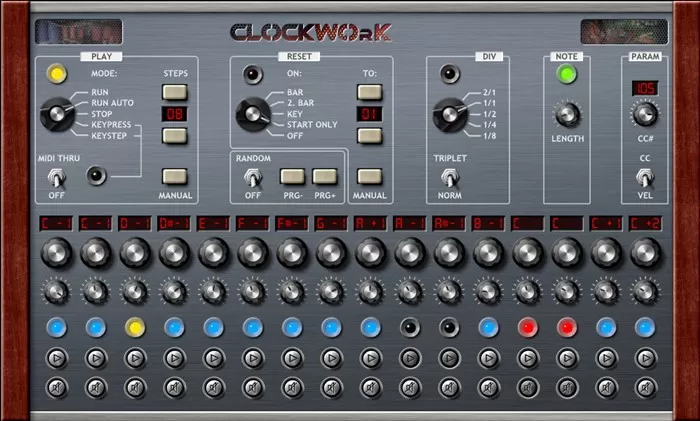This screenshot has width=700, height=421.
Task: Click the play arrow under the D-1 step
Action: (135, 358)
